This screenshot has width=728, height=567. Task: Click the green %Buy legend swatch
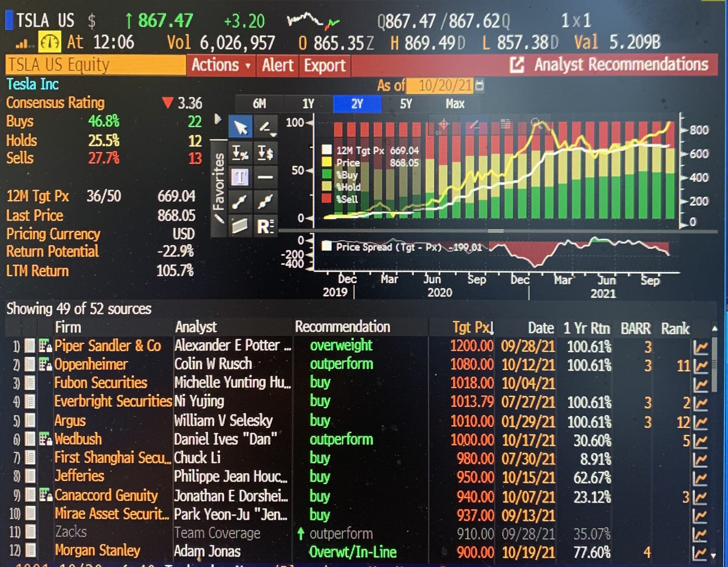point(327,174)
